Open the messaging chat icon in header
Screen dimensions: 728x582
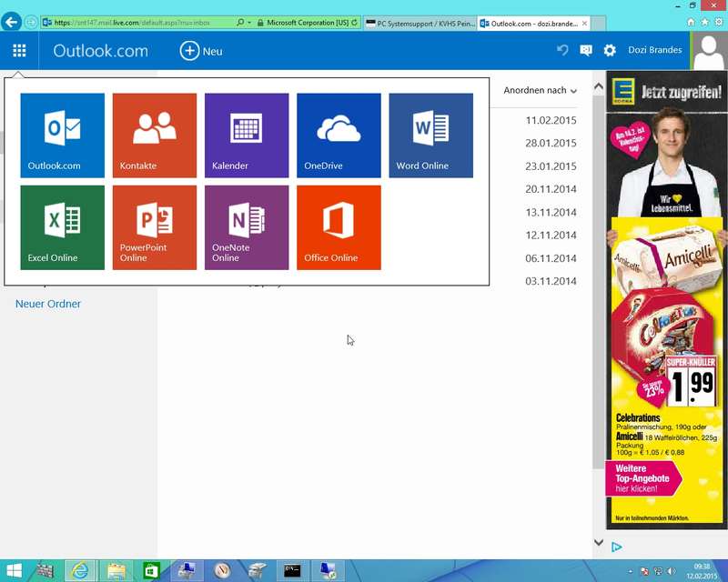(586, 51)
